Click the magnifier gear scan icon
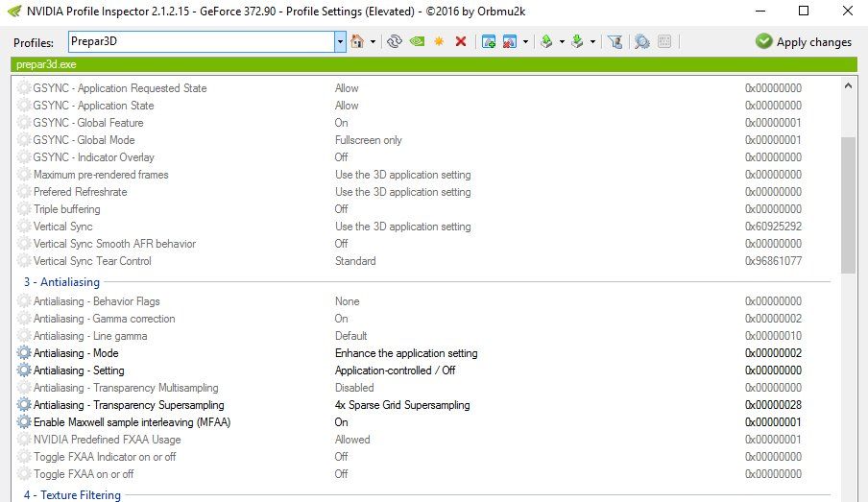Viewport: 868px width, 502px height. pos(642,41)
